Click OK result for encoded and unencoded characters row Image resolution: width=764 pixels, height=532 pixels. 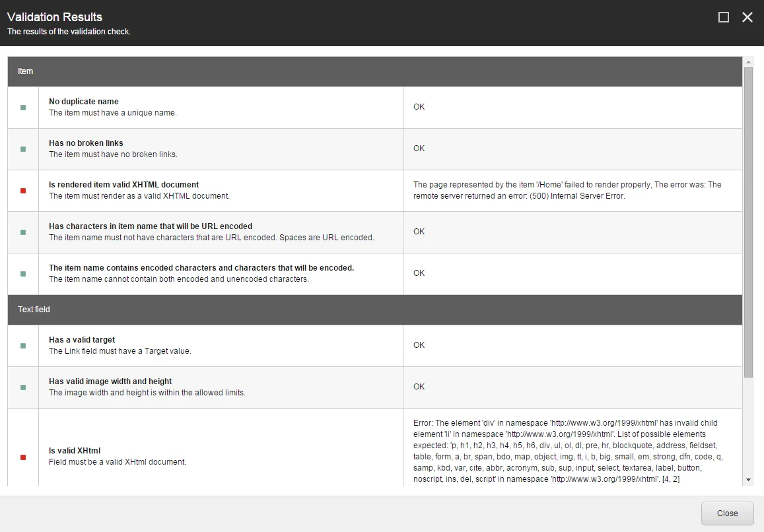coord(419,273)
